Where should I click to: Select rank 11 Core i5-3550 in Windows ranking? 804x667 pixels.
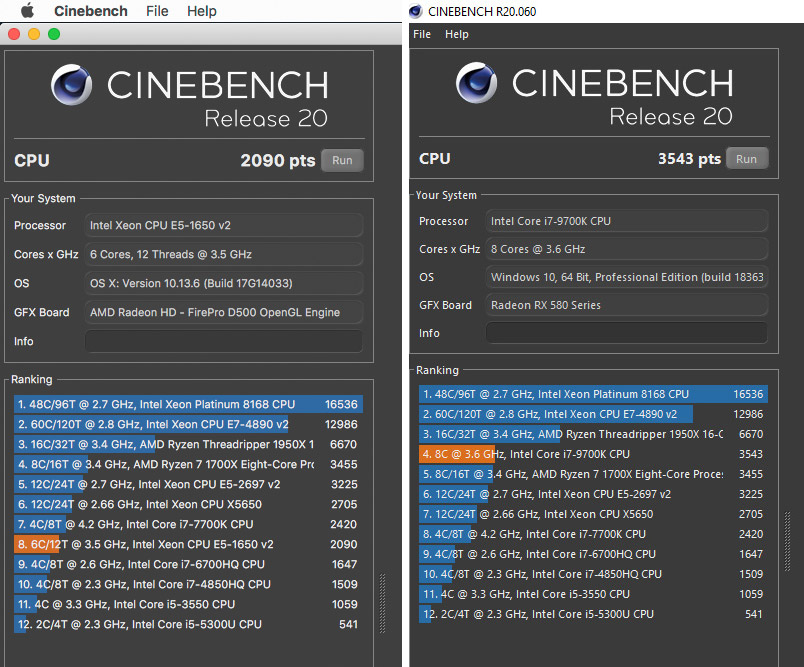pyautogui.click(x=593, y=594)
